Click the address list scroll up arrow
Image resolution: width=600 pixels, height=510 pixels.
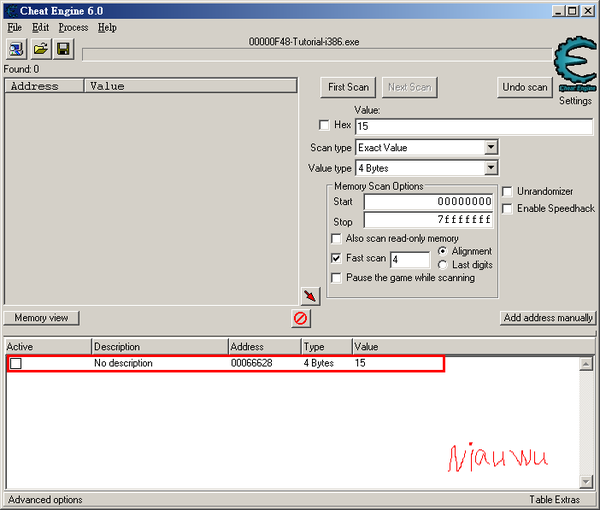(x=586, y=363)
